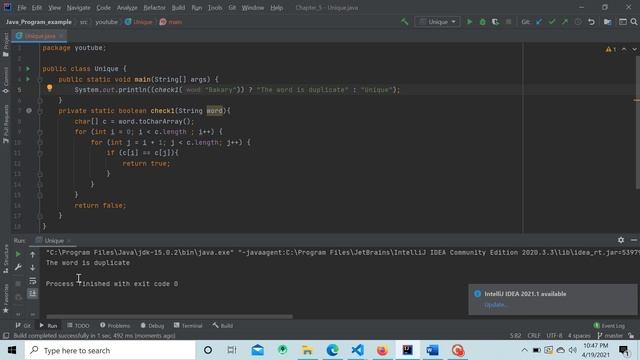
Task: Open Microsoft Edge from taskbar
Action: coord(333,350)
